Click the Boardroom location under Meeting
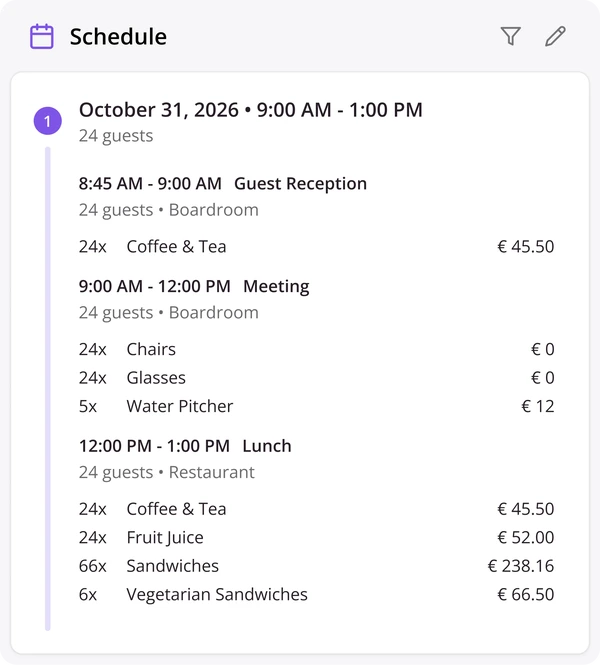Screen dimensions: 600x665 pos(214,313)
